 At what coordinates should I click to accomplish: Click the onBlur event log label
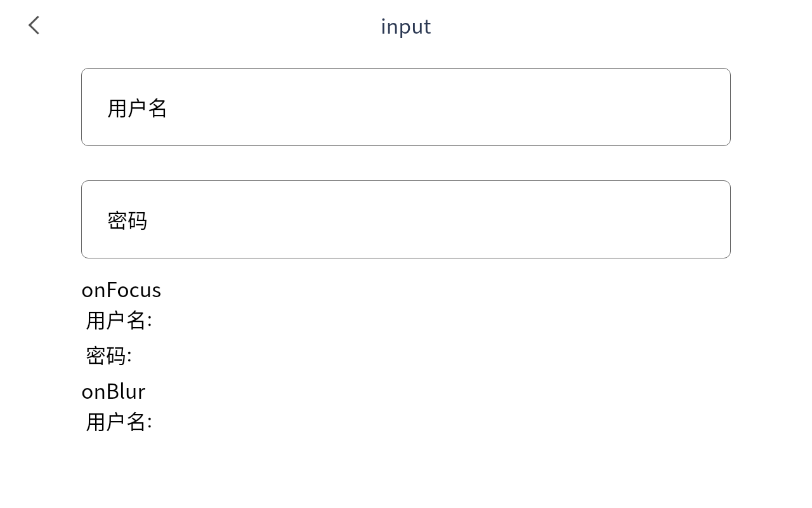point(114,391)
